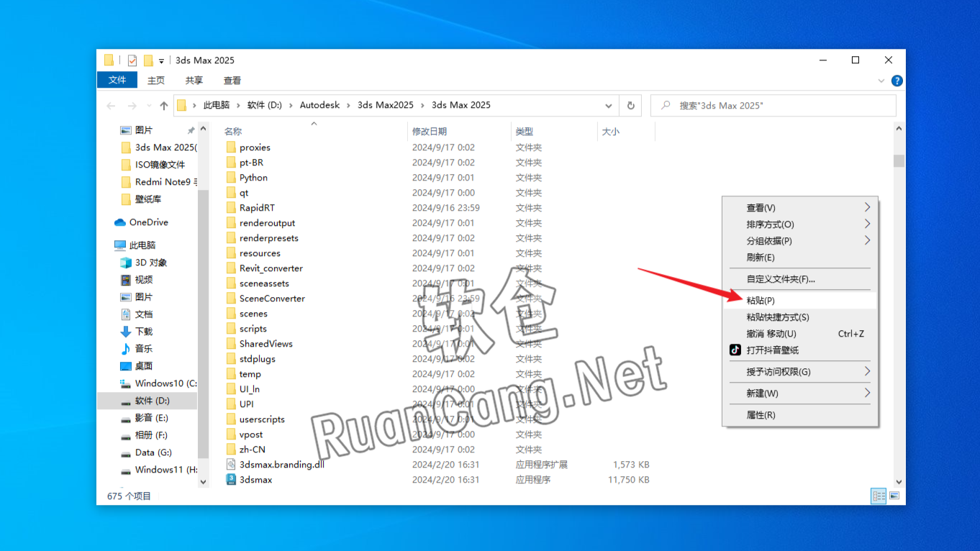Click the 3dsmax application icon
Viewport: 980px width, 551px height.
point(231,479)
